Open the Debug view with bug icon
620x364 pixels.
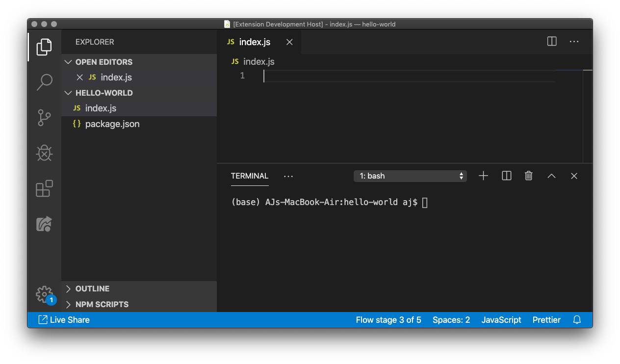(x=44, y=154)
